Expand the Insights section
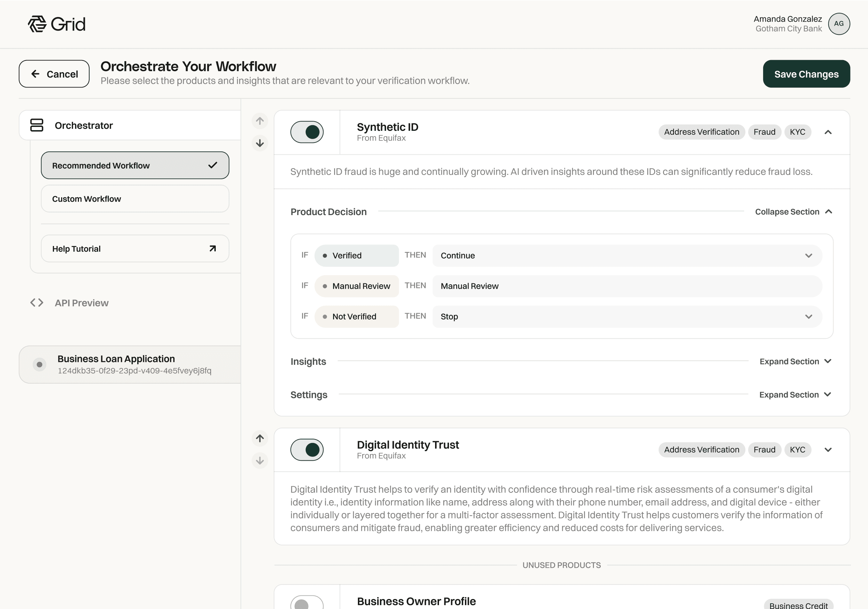Screen dimensions: 868x609 pyautogui.click(x=795, y=362)
